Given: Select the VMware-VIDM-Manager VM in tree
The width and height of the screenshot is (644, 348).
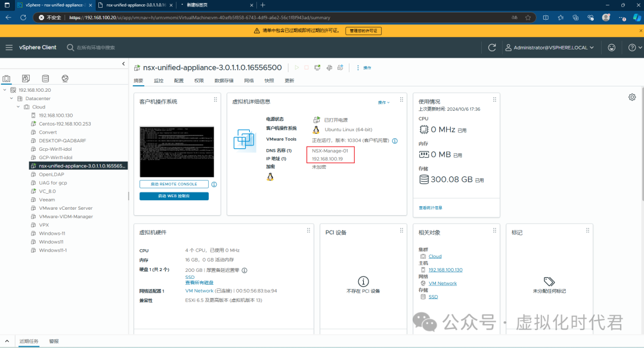Looking at the screenshot, I should [66, 217].
